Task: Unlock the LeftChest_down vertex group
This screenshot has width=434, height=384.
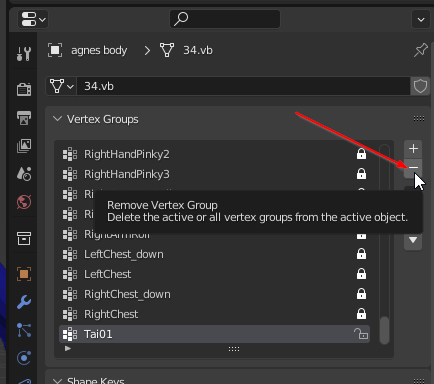Action: (361, 254)
